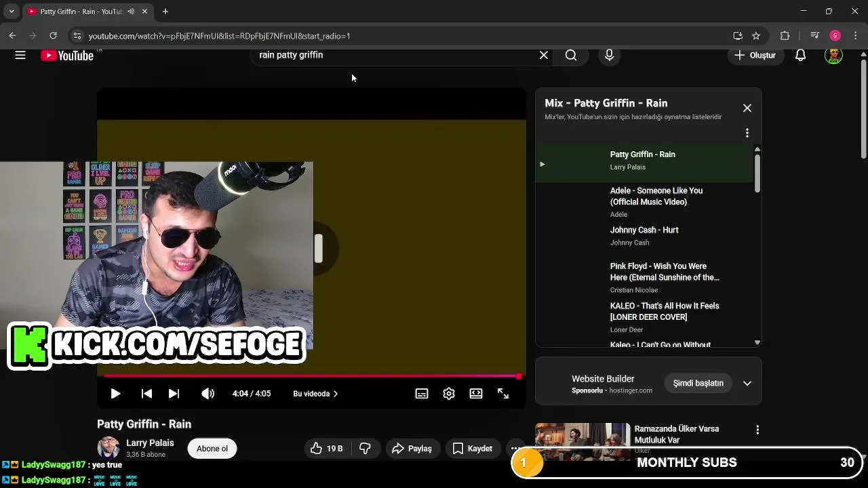This screenshot has width=868, height=488.
Task: Expand the Website Builder ad chevron
Action: [x=747, y=383]
